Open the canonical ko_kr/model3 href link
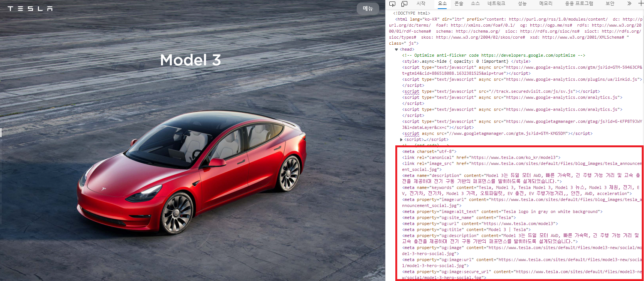Screen dimensions: 644x281 tap(514, 157)
